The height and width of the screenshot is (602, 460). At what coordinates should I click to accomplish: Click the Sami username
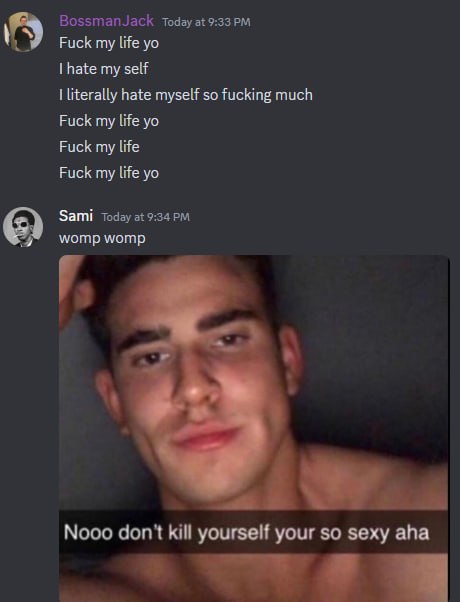pos(76,216)
